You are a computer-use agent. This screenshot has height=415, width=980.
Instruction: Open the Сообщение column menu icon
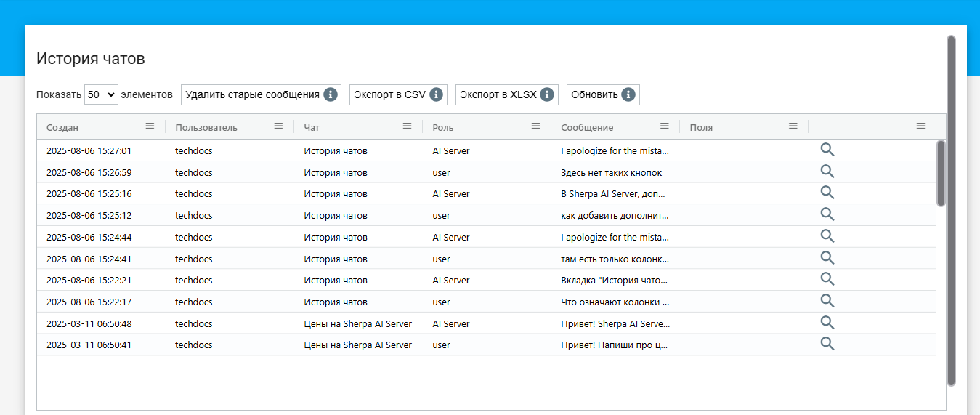(x=664, y=126)
